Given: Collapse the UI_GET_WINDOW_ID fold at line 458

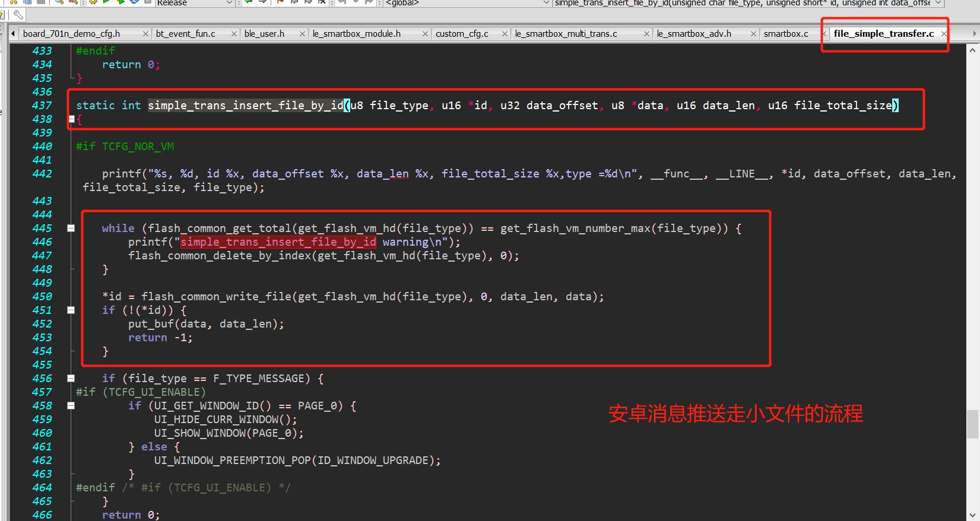Looking at the screenshot, I should (71, 406).
